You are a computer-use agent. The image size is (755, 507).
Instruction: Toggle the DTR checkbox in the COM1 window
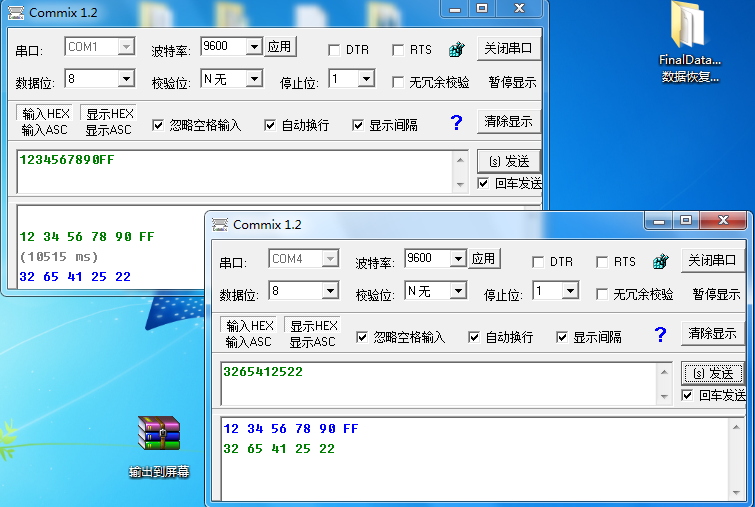pos(334,50)
